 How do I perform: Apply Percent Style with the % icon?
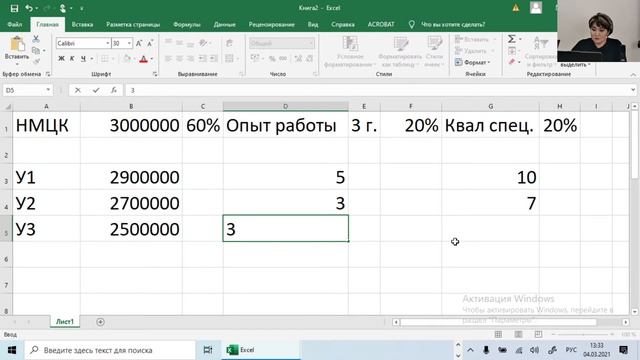click(x=272, y=59)
